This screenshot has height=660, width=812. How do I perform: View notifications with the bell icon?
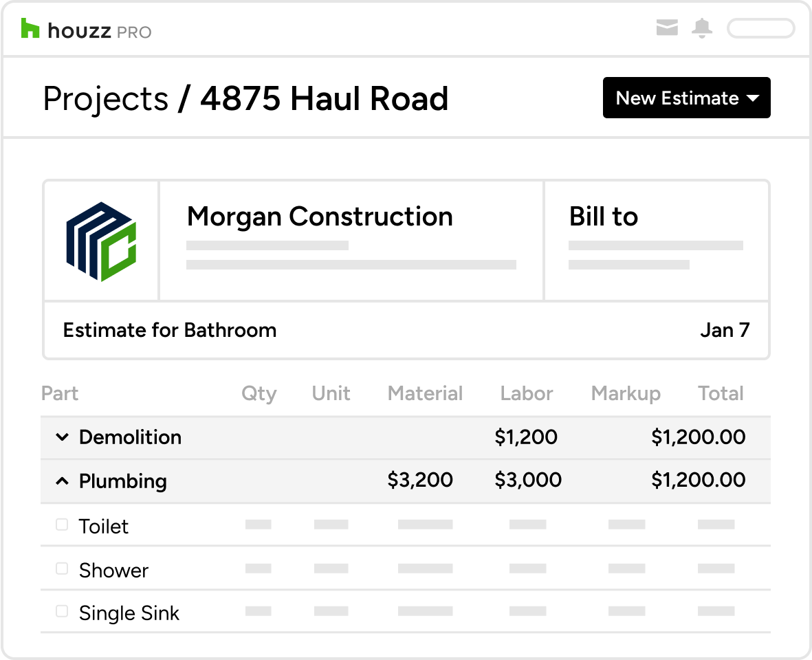[702, 28]
